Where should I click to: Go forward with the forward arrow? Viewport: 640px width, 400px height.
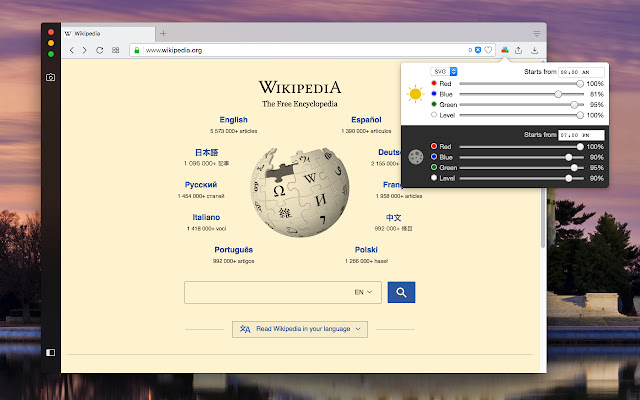click(84, 50)
